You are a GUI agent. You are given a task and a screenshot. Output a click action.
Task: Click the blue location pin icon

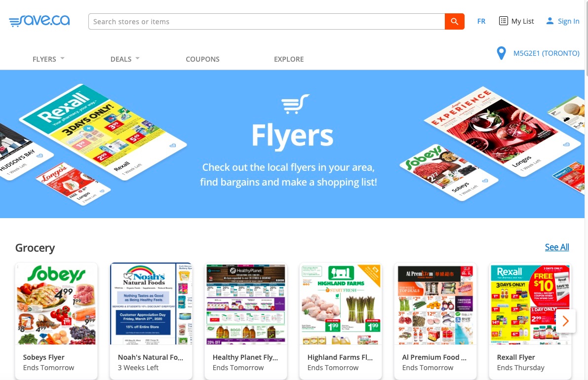point(501,53)
